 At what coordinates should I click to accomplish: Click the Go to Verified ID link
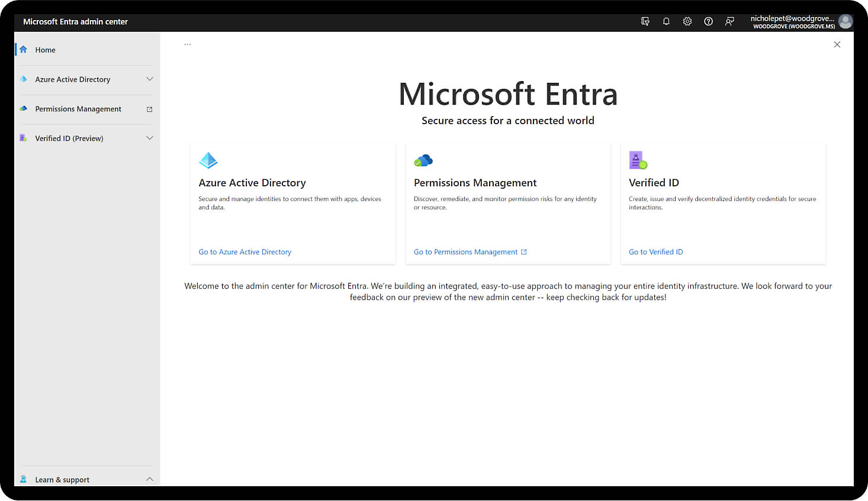655,252
